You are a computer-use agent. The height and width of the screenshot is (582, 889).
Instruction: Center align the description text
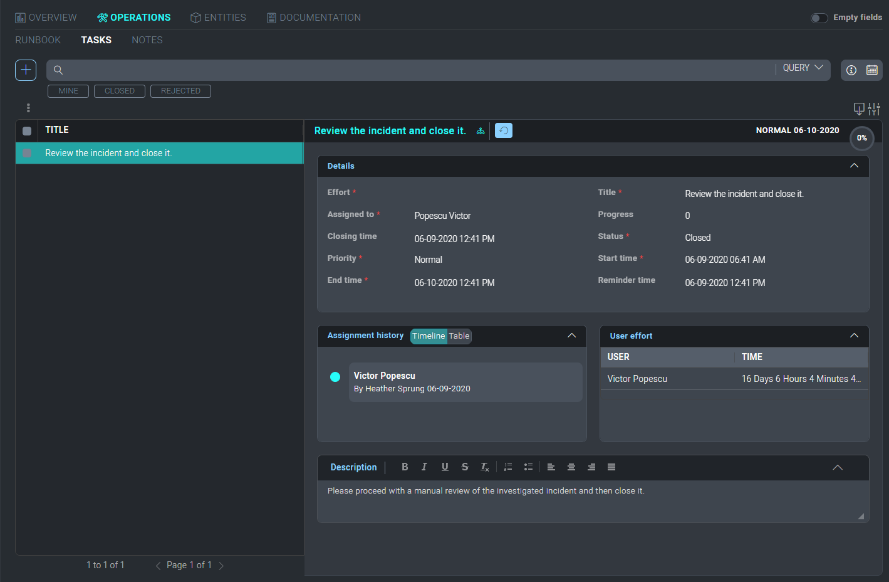[x=571, y=467]
